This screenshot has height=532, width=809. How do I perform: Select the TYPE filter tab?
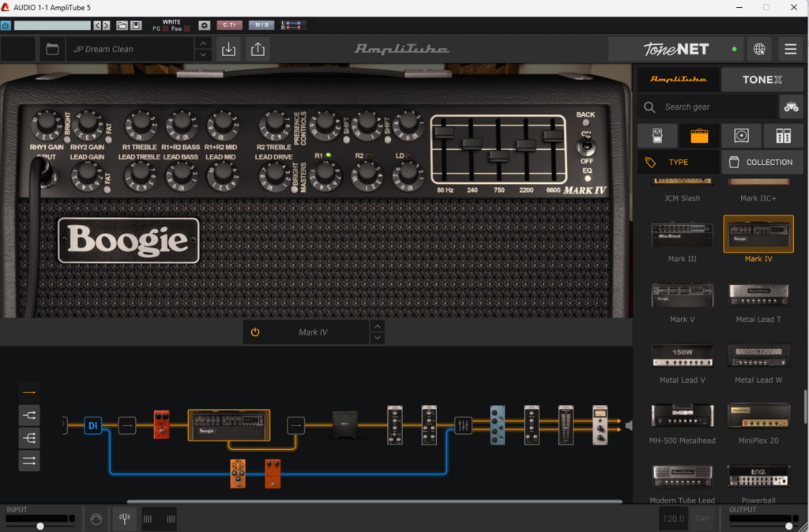pyautogui.click(x=678, y=162)
